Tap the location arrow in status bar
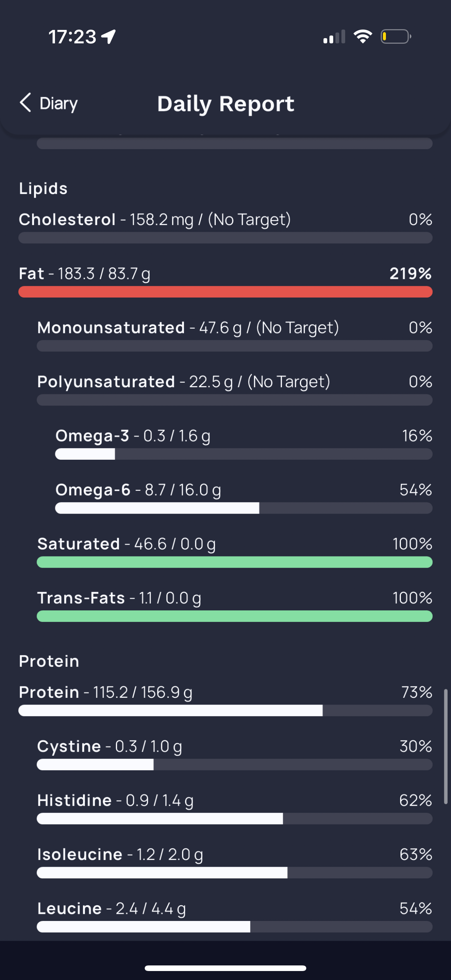 pos(108,37)
